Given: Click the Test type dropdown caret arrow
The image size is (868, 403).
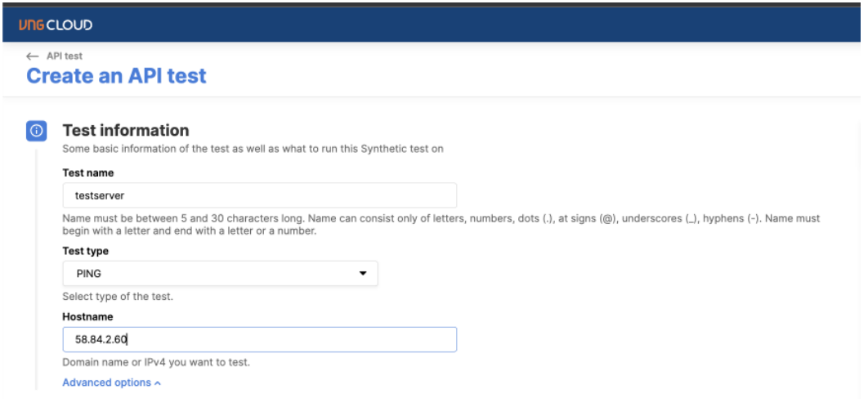Looking at the screenshot, I should click(363, 274).
